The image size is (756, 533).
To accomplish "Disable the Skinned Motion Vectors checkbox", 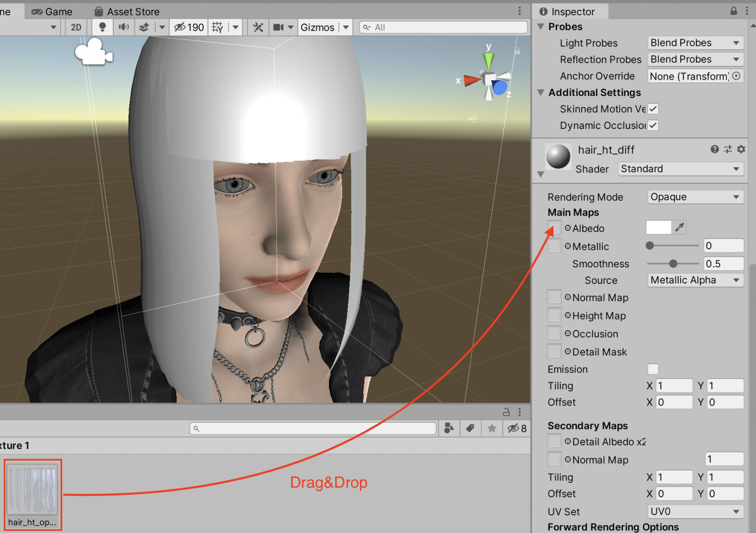I will pos(653,109).
